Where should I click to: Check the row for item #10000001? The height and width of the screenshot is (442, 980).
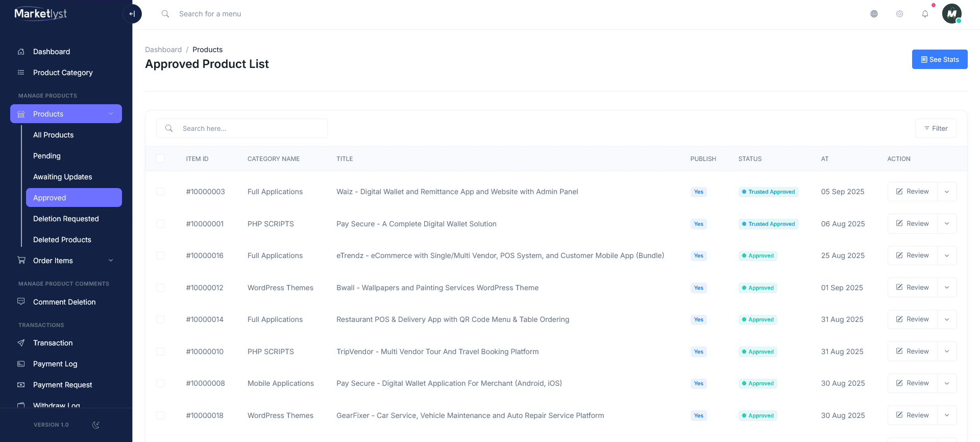pyautogui.click(x=160, y=224)
